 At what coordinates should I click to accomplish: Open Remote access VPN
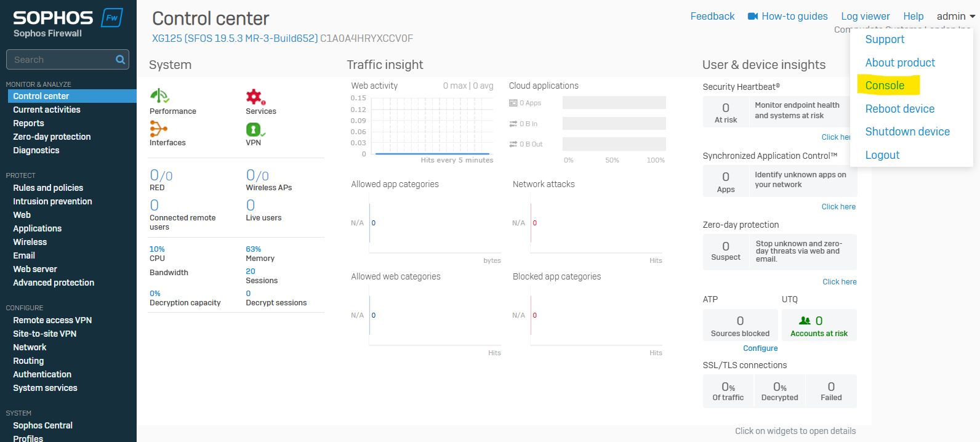coord(52,320)
